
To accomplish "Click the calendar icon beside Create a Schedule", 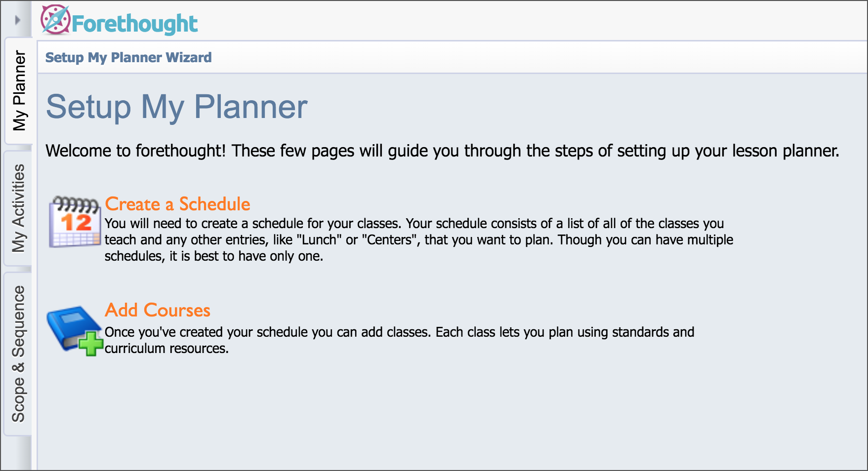I will click(x=75, y=222).
